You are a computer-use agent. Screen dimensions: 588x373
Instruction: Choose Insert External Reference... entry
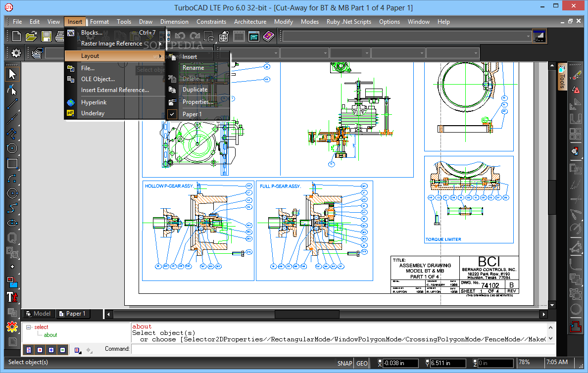pyautogui.click(x=114, y=90)
